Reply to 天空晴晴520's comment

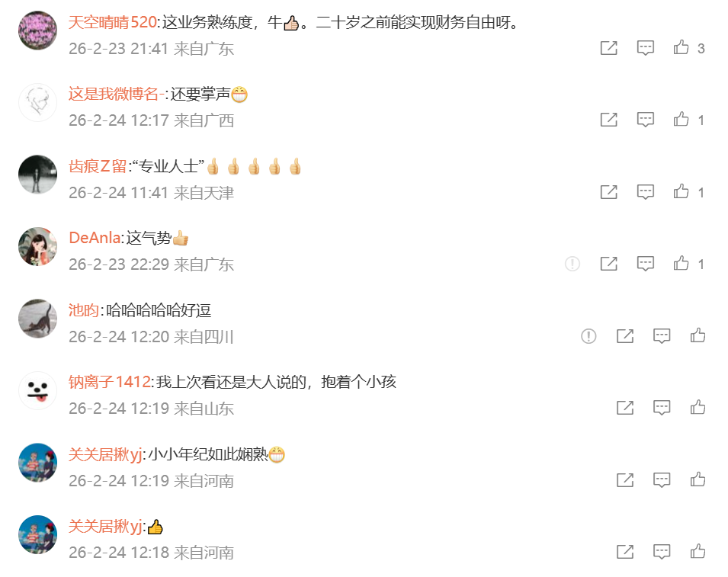coord(646,48)
